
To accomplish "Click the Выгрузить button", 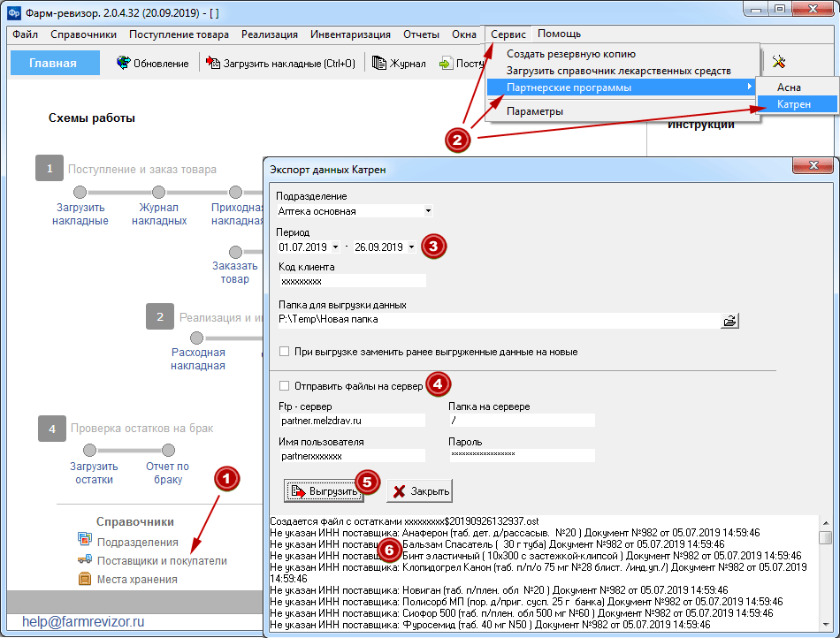I will point(324,490).
